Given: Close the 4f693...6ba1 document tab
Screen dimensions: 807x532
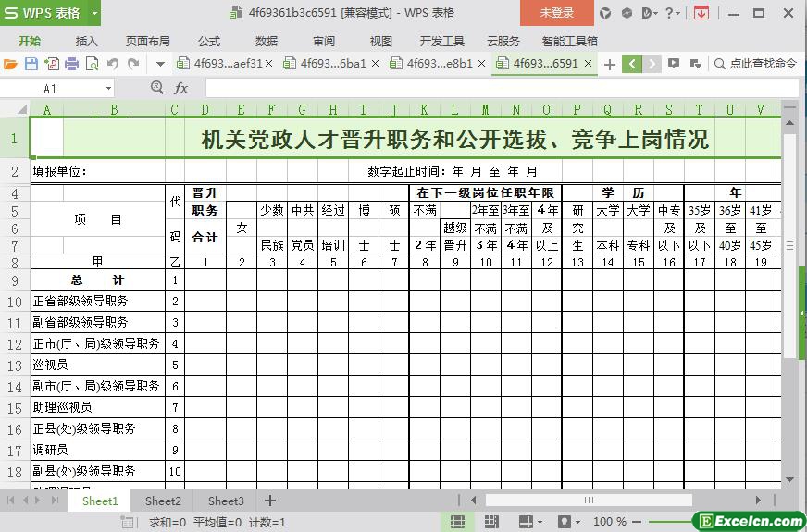Looking at the screenshot, I should (375, 64).
